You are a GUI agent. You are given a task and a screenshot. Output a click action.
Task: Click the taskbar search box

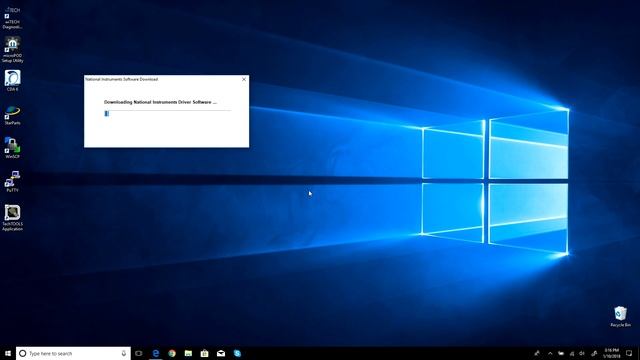click(x=73, y=353)
